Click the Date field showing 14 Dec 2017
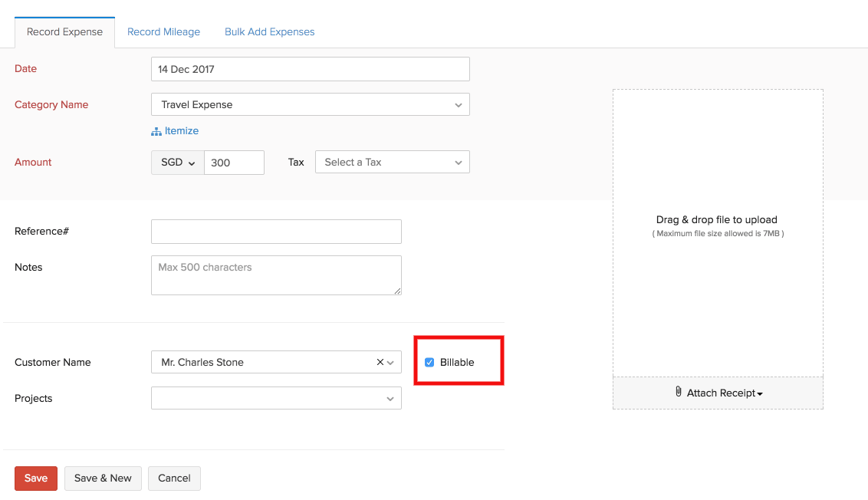The image size is (868, 500). [310, 68]
